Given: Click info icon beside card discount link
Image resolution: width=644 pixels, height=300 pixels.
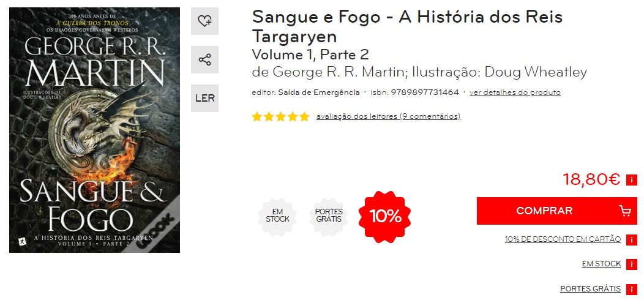Looking at the screenshot, I should [631, 239].
